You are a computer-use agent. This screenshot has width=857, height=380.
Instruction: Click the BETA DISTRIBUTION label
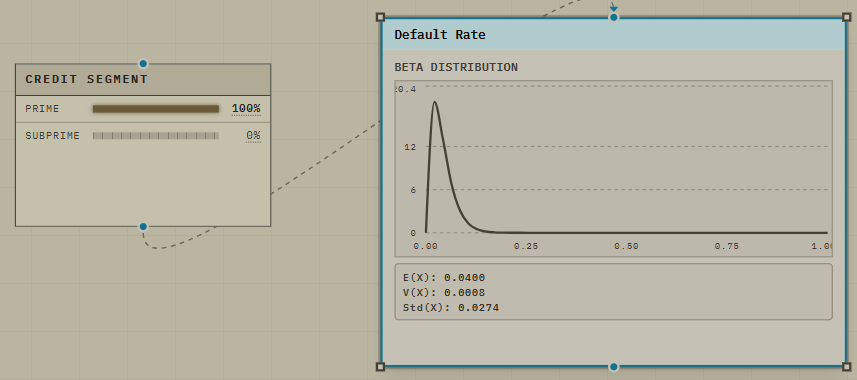456,67
